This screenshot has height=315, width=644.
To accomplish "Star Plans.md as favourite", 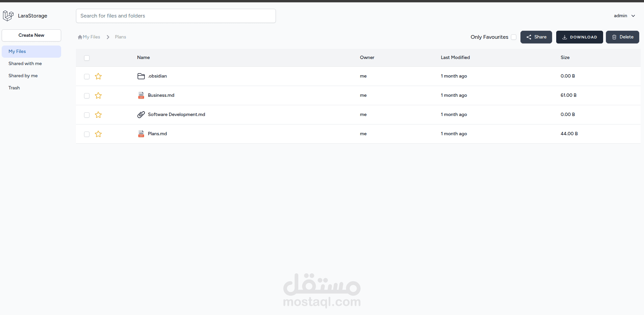I will [x=98, y=134].
